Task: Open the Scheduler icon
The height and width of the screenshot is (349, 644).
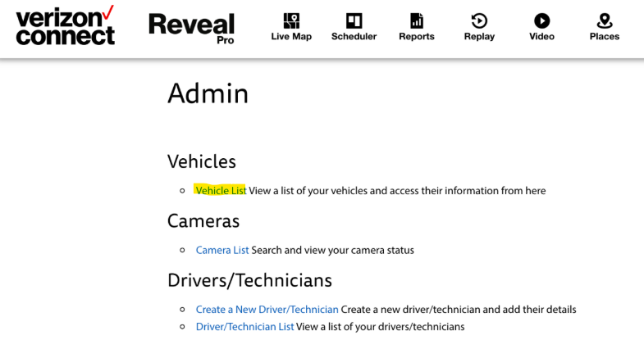Action: tap(354, 20)
